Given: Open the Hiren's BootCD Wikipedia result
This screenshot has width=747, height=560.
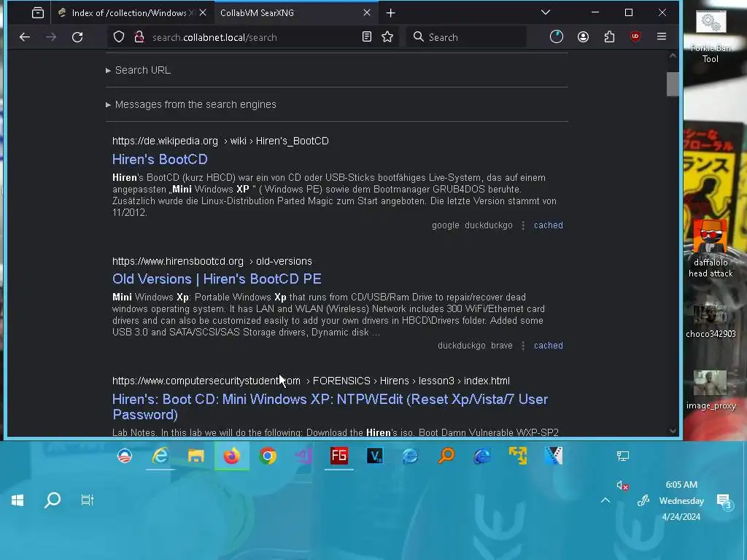Looking at the screenshot, I should pos(160,159).
